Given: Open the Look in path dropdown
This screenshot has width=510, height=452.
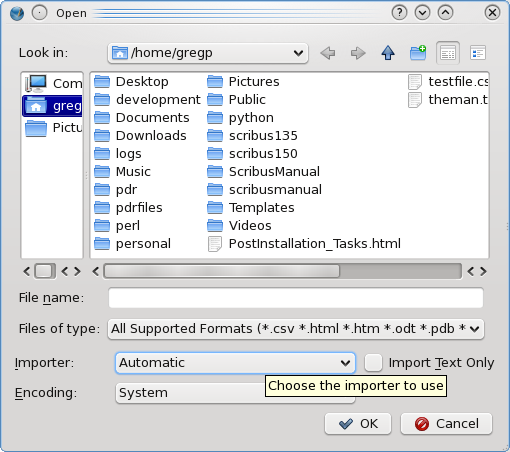Looking at the screenshot, I should point(208,53).
